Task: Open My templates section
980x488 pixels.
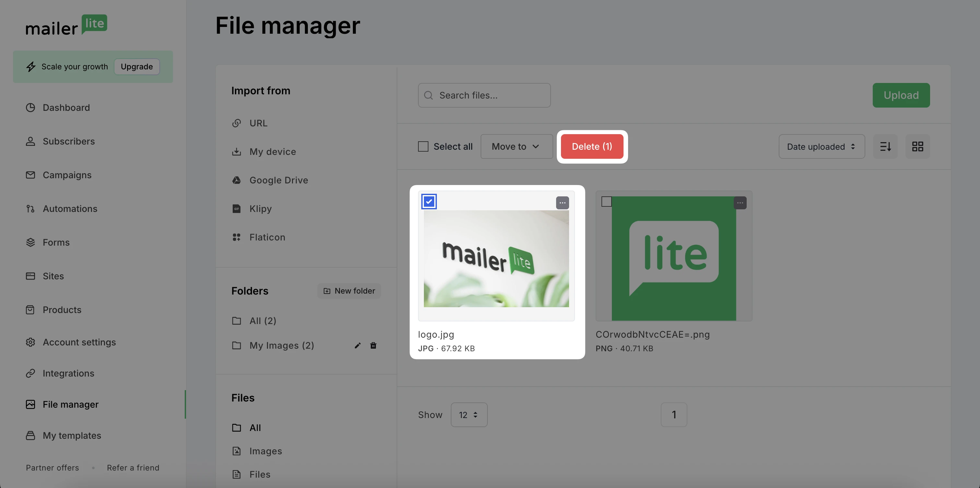Action: (x=72, y=436)
